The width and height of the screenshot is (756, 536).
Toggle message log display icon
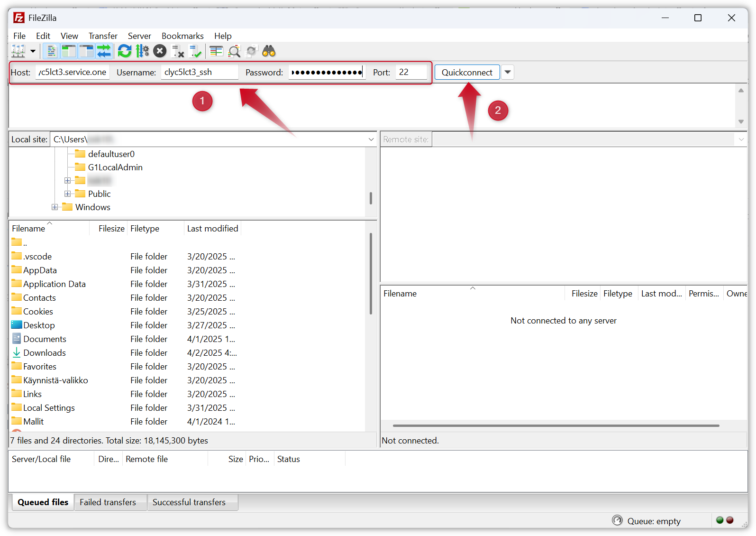(x=51, y=51)
